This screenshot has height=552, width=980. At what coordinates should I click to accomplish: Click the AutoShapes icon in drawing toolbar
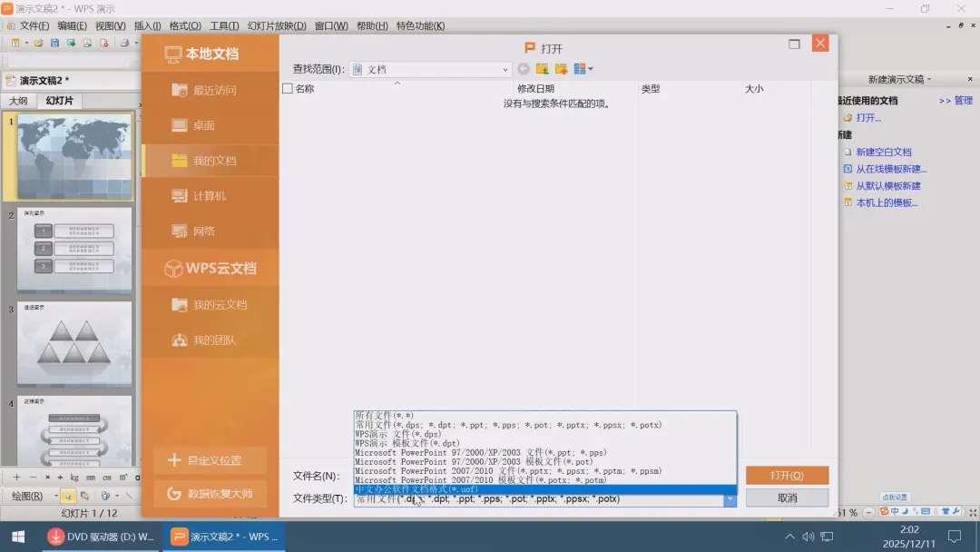tap(104, 496)
